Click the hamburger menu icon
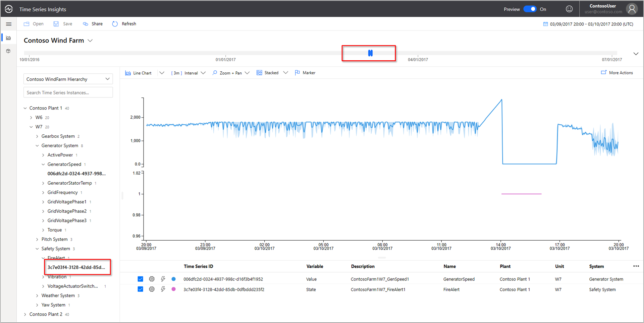Image resolution: width=644 pixels, height=323 pixels. 9,24
